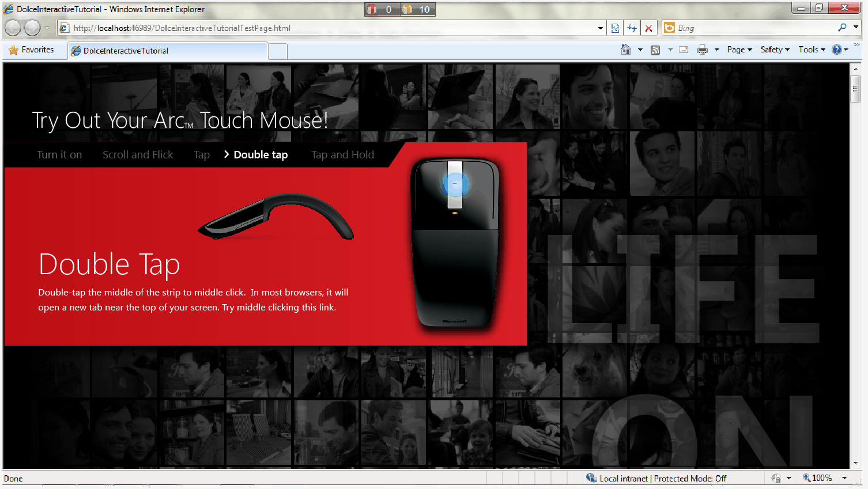The height and width of the screenshot is (489, 868).
Task: Open the RSS Feeds icon
Action: click(655, 50)
